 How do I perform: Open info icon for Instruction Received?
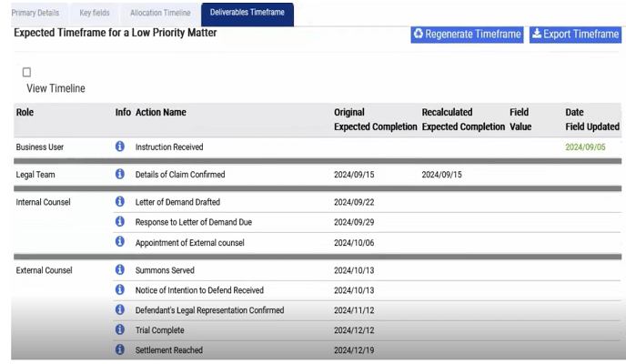coord(120,147)
